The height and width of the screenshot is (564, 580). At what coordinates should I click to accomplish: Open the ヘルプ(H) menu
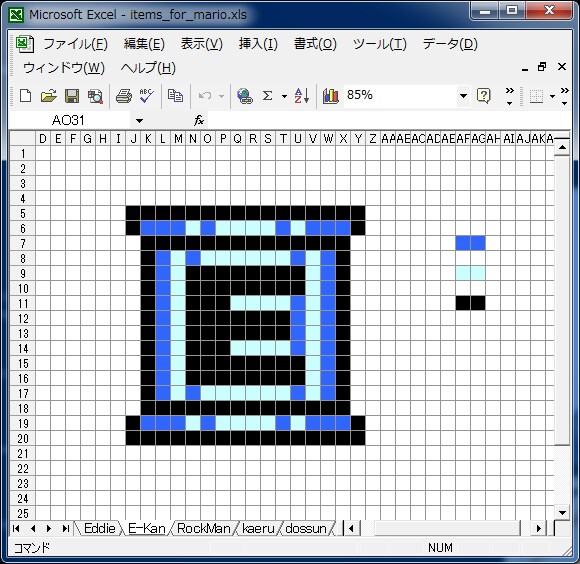148,68
